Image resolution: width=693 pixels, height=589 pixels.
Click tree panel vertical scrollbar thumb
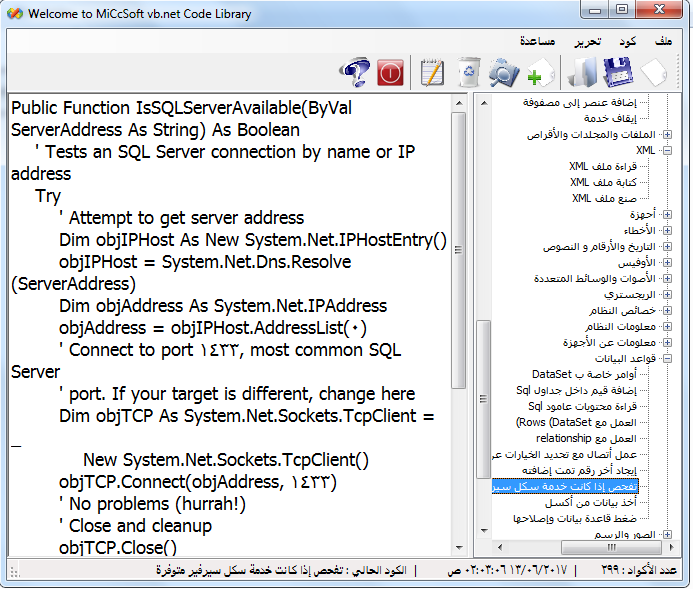coord(484,399)
